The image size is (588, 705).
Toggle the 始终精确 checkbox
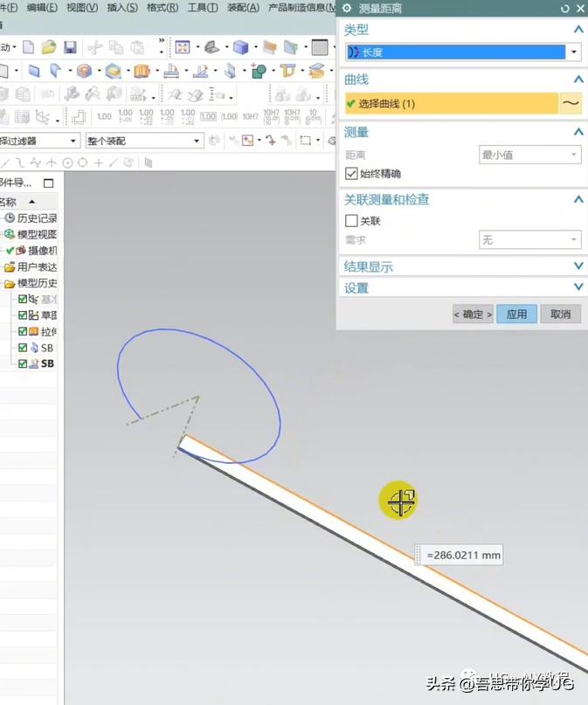(x=351, y=174)
